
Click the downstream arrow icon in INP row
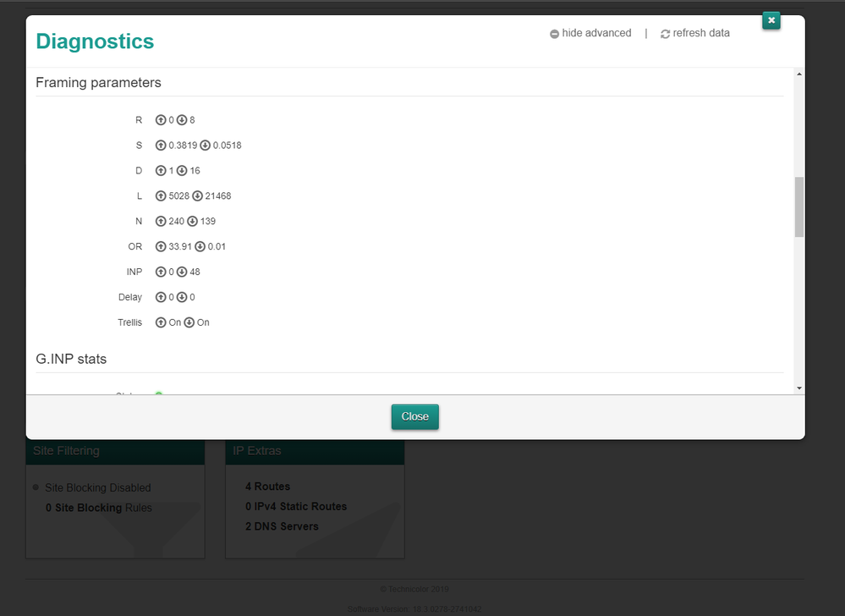[x=182, y=272]
